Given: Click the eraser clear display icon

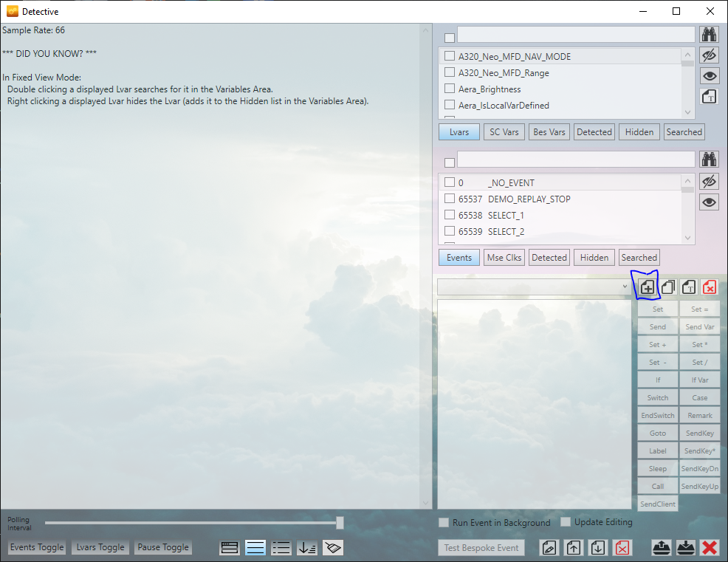Looking at the screenshot, I should (x=333, y=547).
